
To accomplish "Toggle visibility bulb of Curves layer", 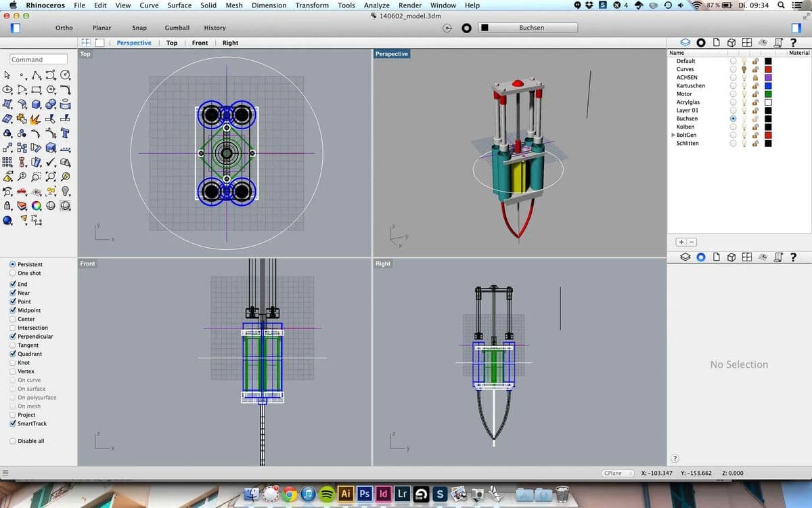I will click(744, 69).
